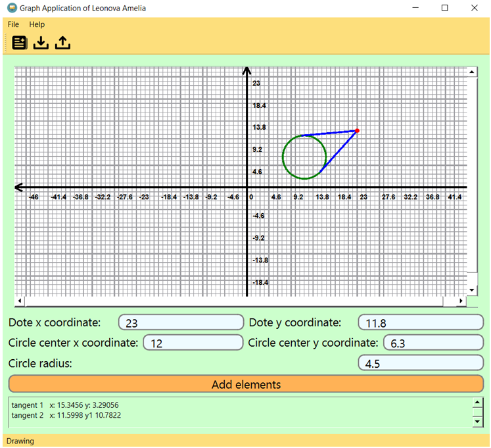Click the 'Circle center y coordinate:' label
491x448 pixels.
[313, 343]
